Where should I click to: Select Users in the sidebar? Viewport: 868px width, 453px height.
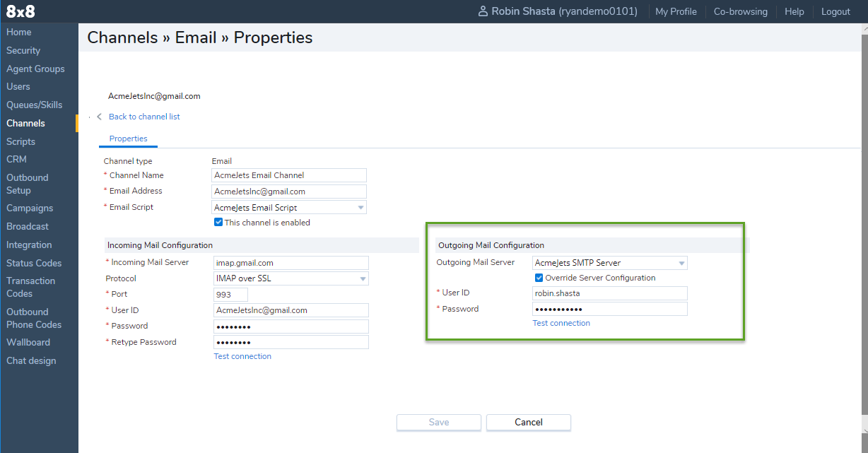(x=18, y=87)
